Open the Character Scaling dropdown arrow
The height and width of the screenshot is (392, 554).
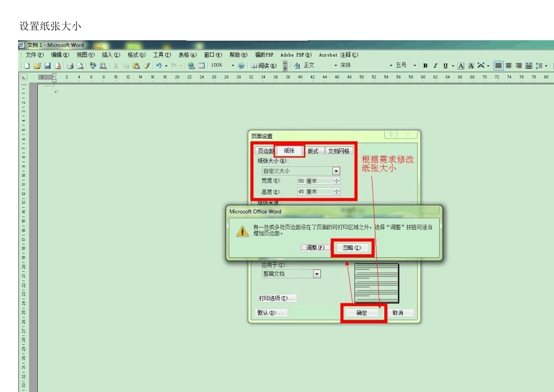[x=488, y=66]
